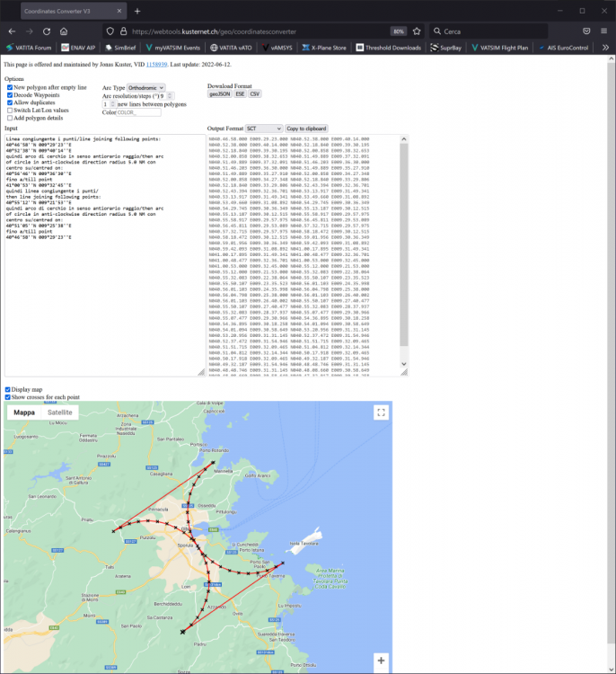Click the browser reload page icon

pos(46,31)
